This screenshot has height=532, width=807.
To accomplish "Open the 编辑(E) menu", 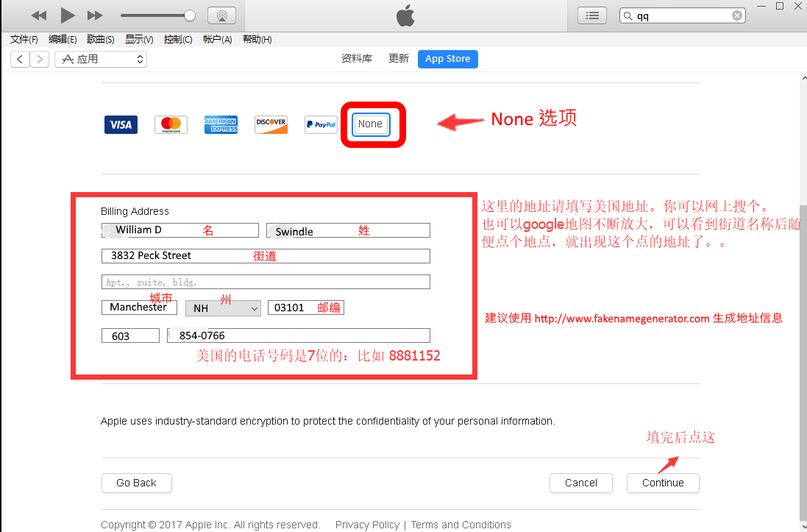I will [x=63, y=40].
